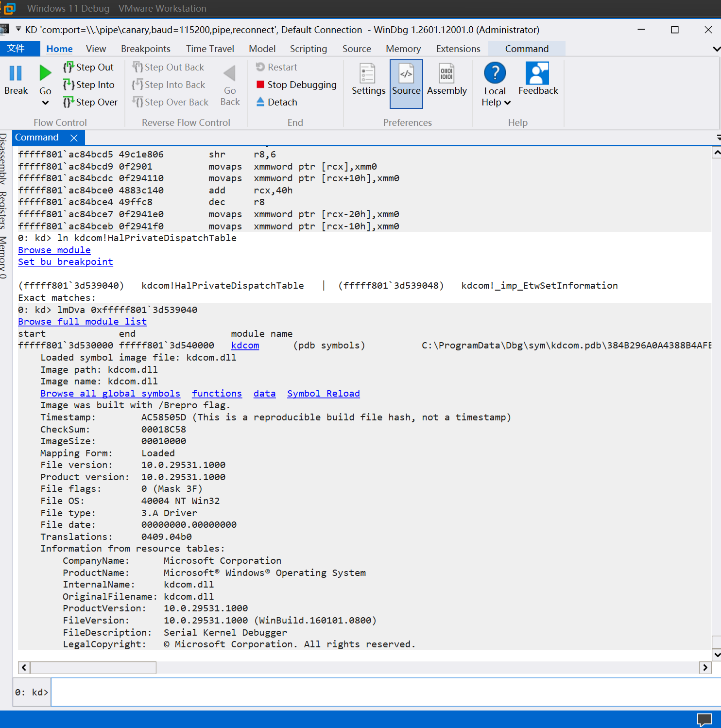Collapse the ribbon with chevron

click(x=716, y=49)
